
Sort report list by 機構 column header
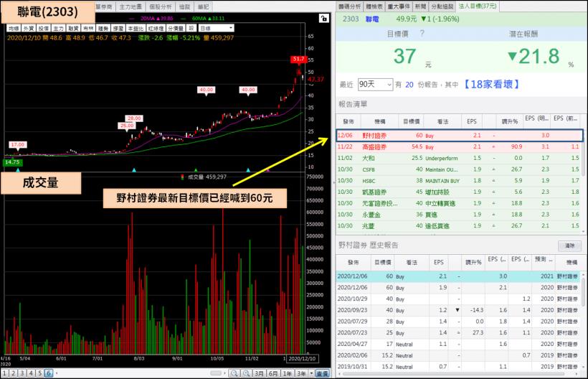point(380,121)
